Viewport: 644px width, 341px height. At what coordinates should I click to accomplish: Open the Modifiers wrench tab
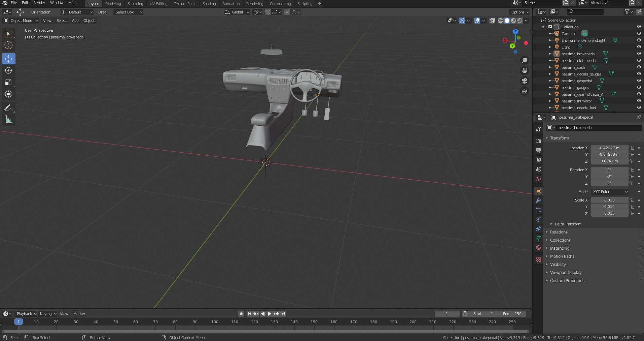click(538, 200)
